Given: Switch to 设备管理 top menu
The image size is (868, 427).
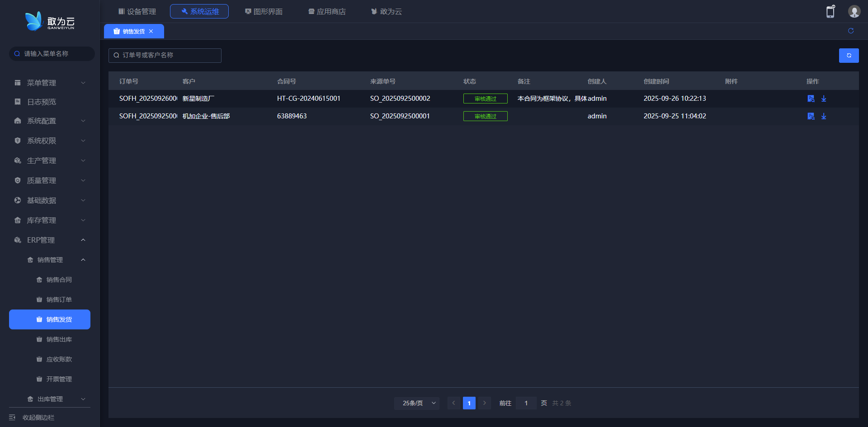Looking at the screenshot, I should (137, 11).
